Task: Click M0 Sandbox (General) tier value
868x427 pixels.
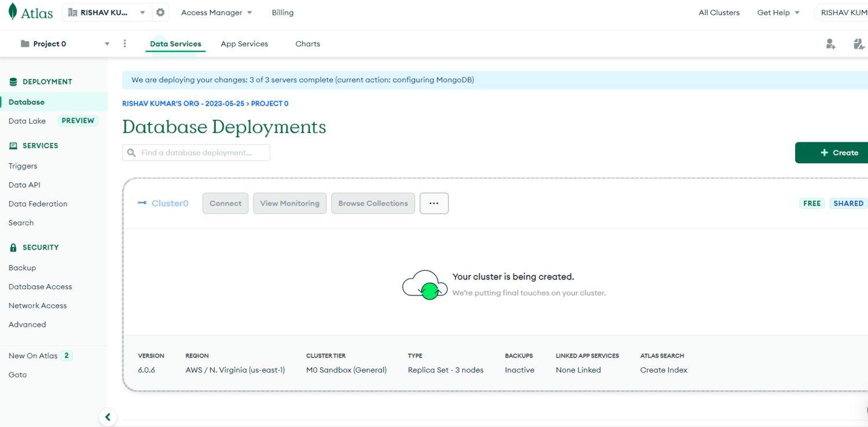Action: [347, 370]
